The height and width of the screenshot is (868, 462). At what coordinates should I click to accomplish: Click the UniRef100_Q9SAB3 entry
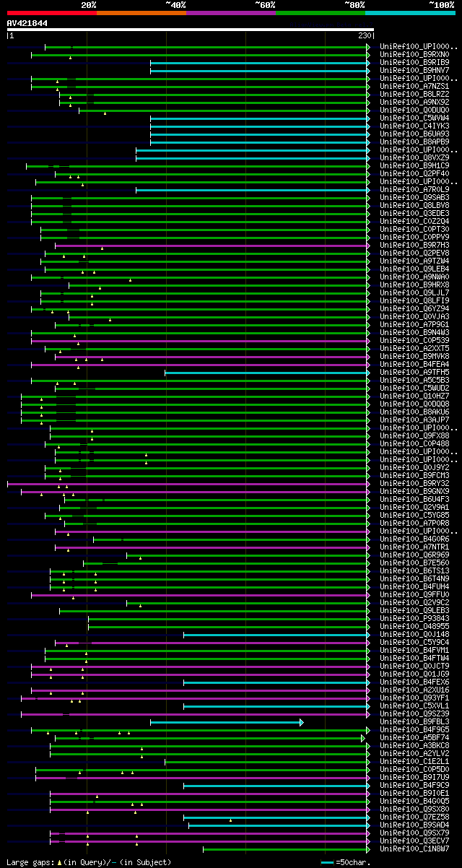click(x=415, y=197)
